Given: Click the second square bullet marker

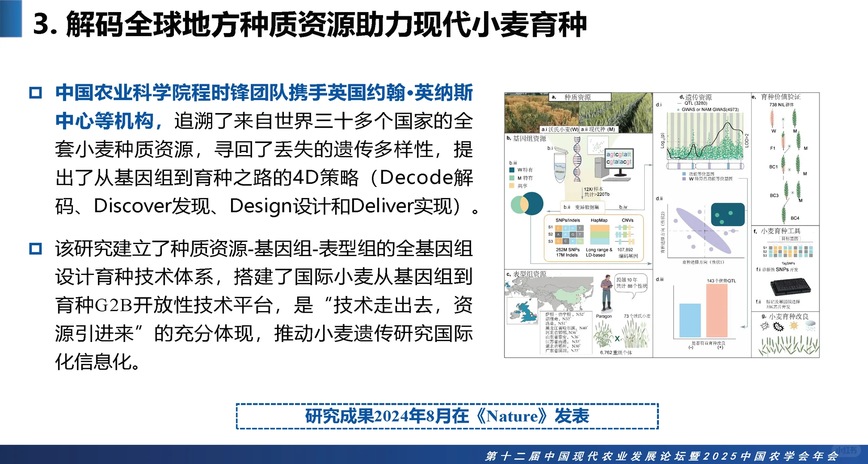Looking at the screenshot, I should tap(36, 248).
